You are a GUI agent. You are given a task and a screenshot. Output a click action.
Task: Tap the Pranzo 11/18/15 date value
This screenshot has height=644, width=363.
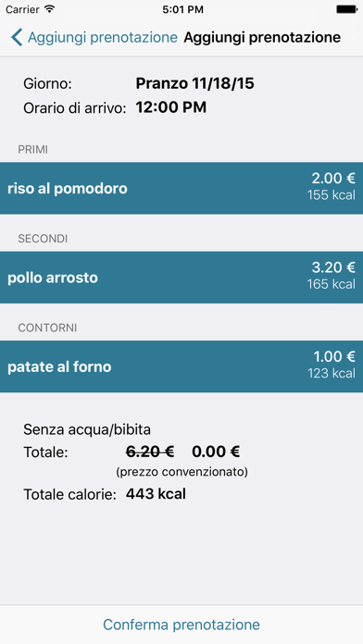click(194, 84)
